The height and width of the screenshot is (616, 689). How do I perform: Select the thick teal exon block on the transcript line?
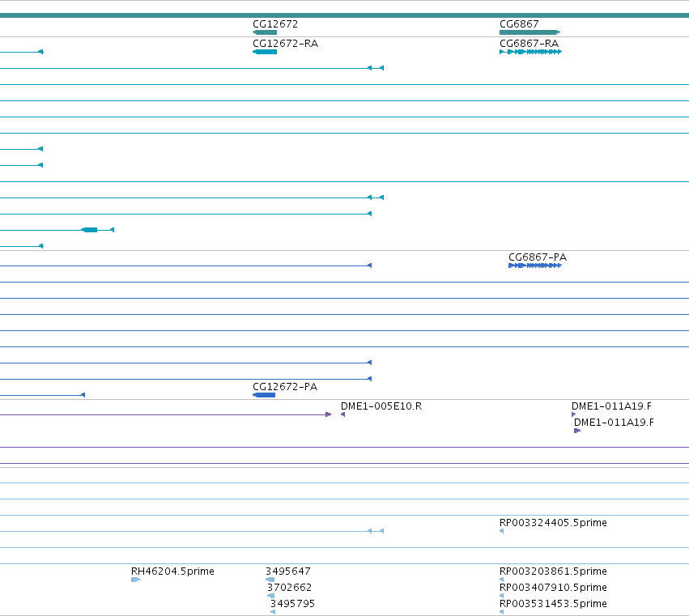coord(90,230)
